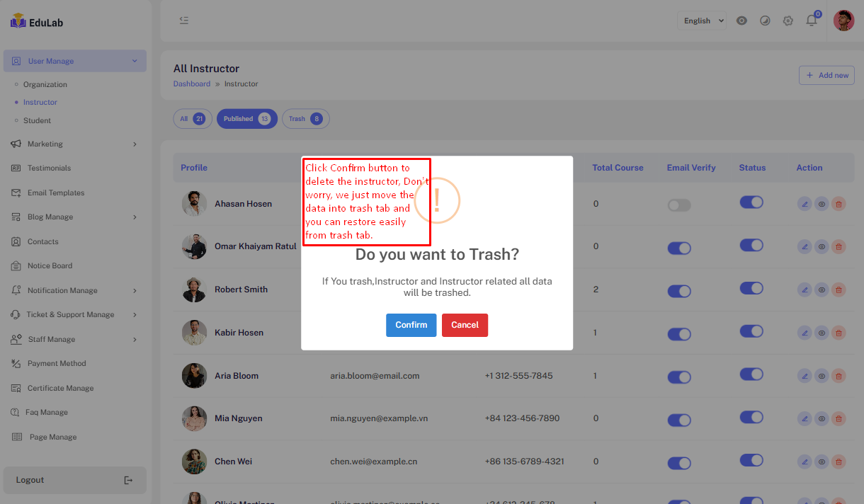Screen dimensions: 864x504
Task: Click the eye icon in top header
Action: click(741, 21)
